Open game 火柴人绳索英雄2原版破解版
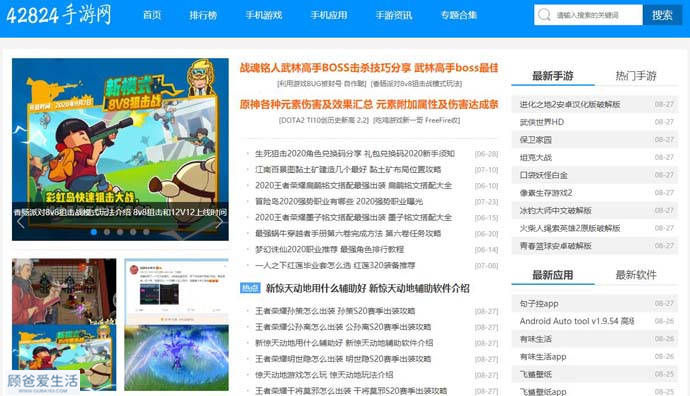 (x=570, y=228)
